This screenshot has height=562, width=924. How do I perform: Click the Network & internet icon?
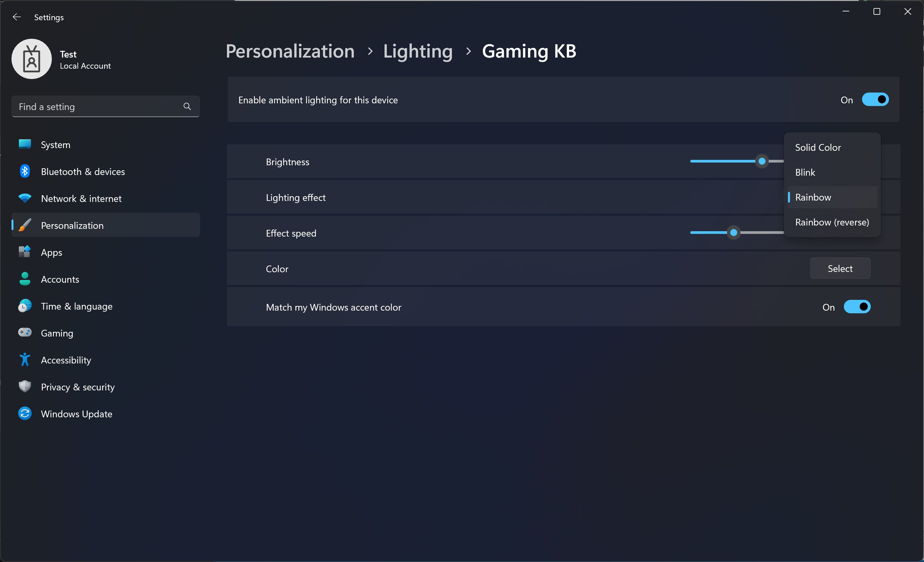pyautogui.click(x=25, y=198)
